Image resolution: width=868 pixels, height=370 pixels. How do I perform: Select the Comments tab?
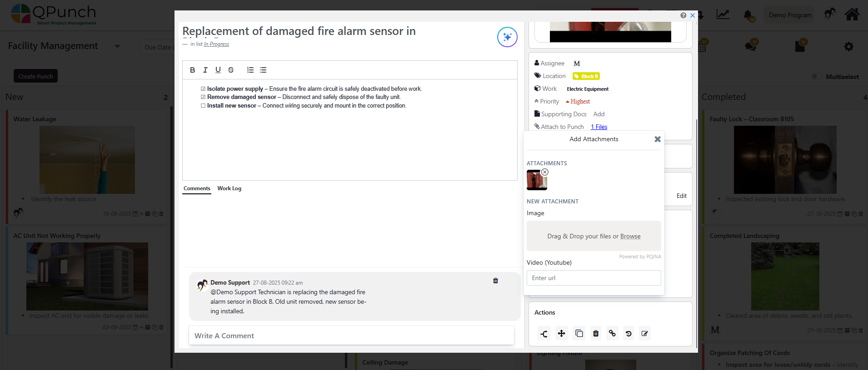197,188
